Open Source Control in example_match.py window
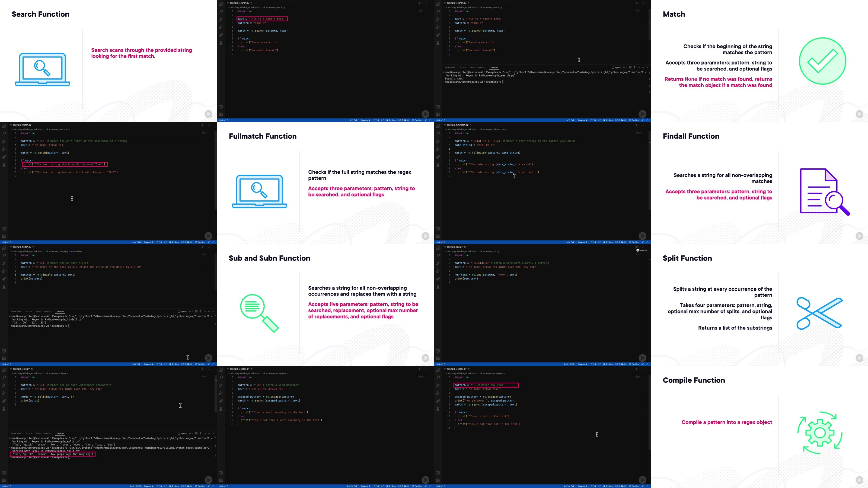 (x=4, y=142)
